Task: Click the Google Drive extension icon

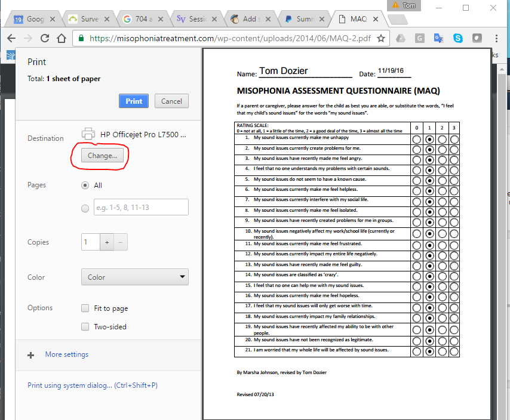Action: (x=401, y=38)
